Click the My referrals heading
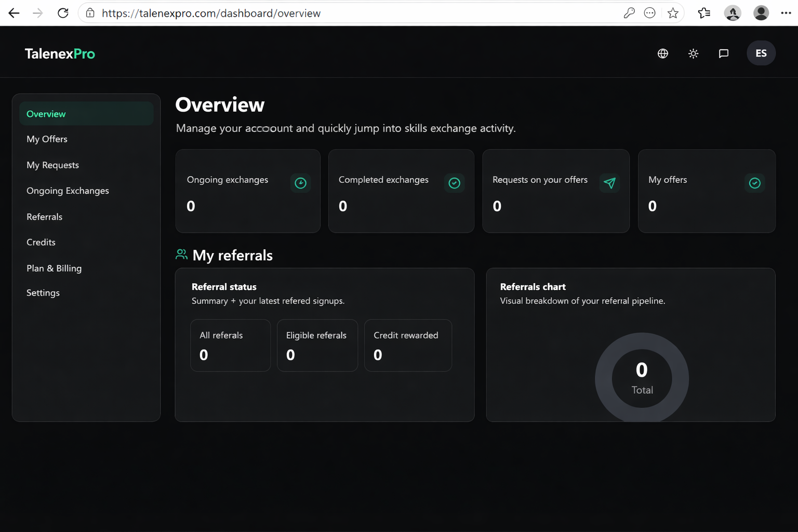Image resolution: width=798 pixels, height=532 pixels. 232,256
